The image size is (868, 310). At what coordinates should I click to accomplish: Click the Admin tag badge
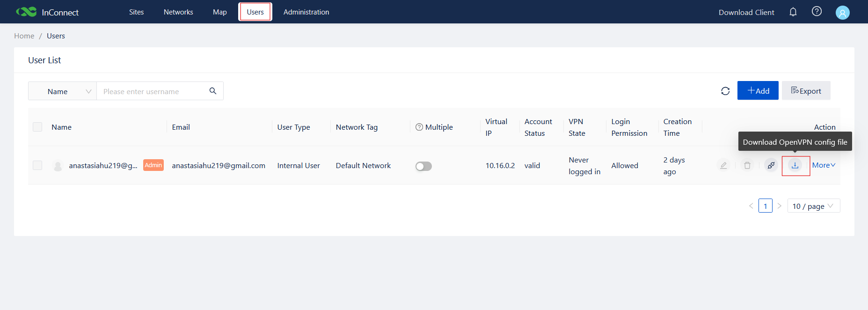tap(153, 165)
